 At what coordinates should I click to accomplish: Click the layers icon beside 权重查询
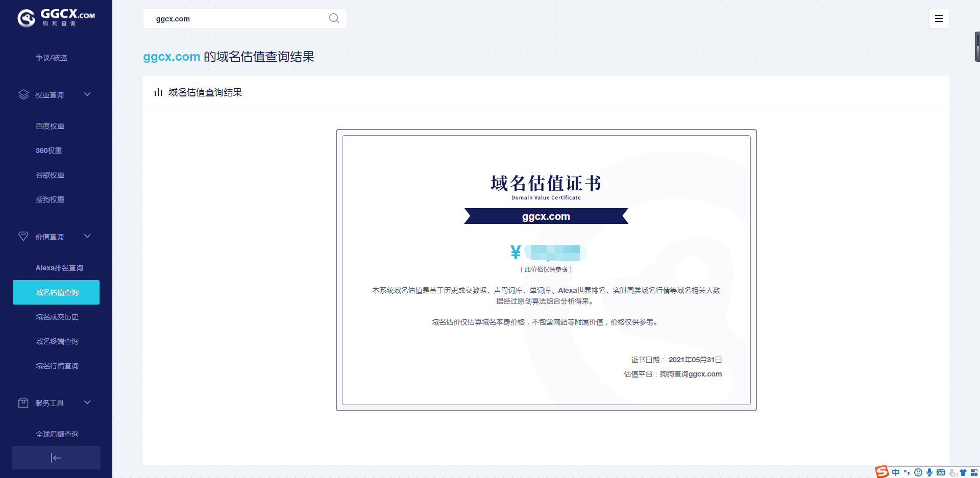[23, 94]
